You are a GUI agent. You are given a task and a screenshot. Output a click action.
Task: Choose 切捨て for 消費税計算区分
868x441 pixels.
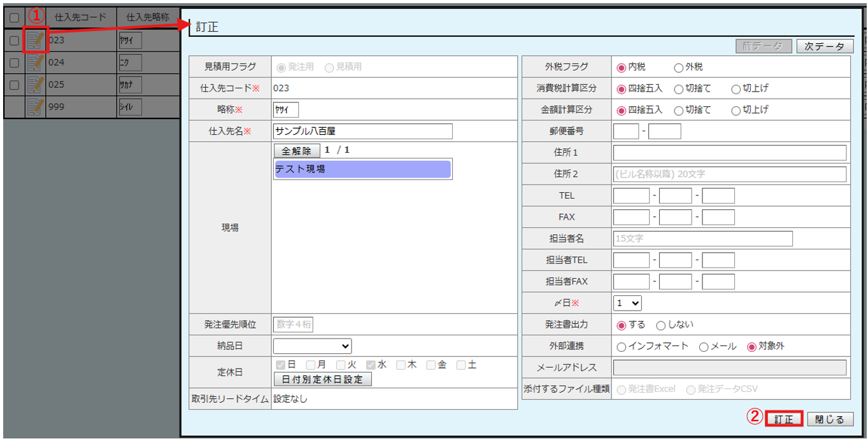pos(678,89)
